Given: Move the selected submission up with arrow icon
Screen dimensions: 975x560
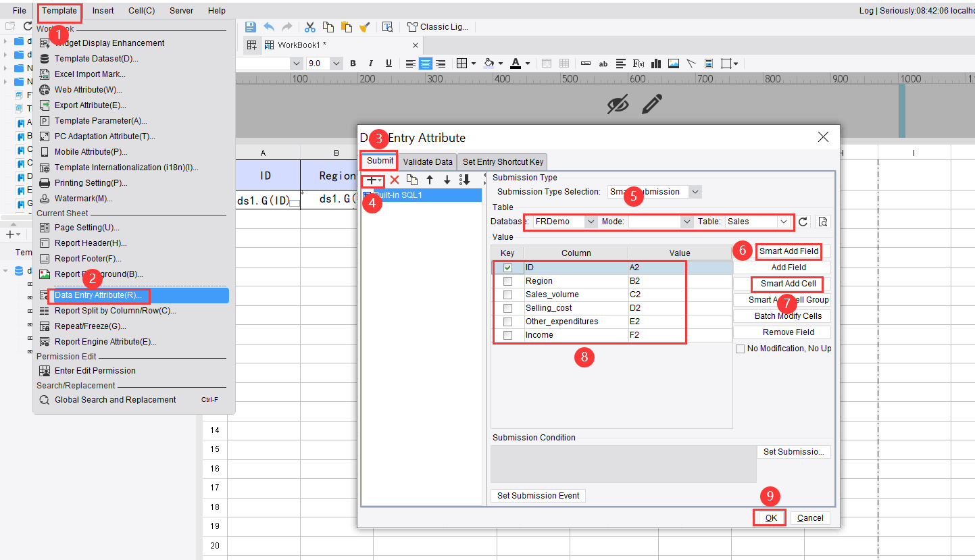Looking at the screenshot, I should [428, 180].
